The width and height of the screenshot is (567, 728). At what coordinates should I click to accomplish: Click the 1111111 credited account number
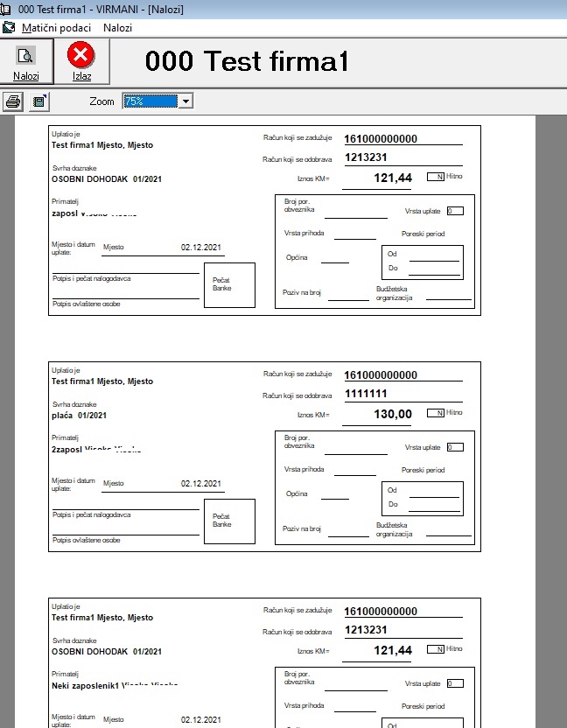[366, 394]
